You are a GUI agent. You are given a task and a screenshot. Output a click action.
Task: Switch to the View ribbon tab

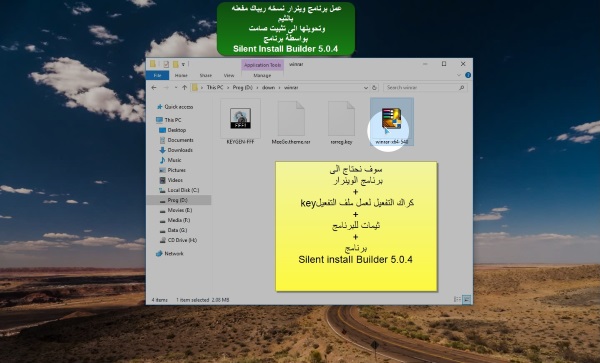click(229, 75)
